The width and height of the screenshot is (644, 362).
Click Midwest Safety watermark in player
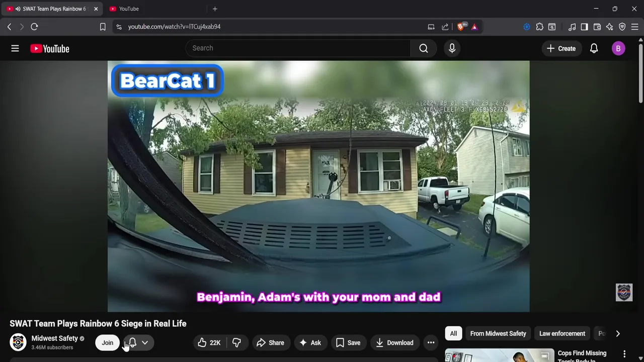pos(624,292)
